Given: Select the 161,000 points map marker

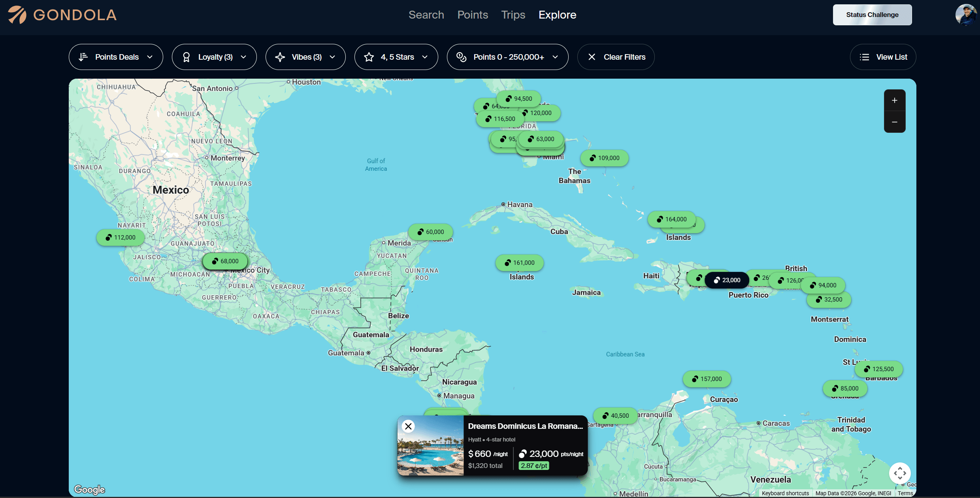Looking at the screenshot, I should (519, 263).
